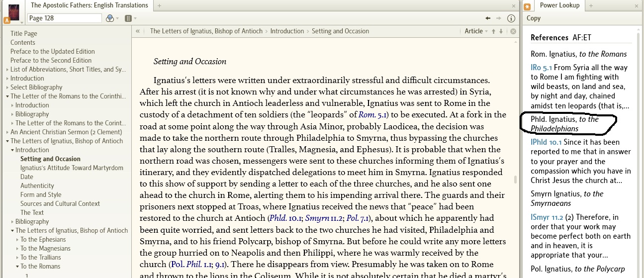Click 'Pol. Ignatius, to the Polycarp' heading
Screen dimensions: 644x278
[x=578, y=269]
